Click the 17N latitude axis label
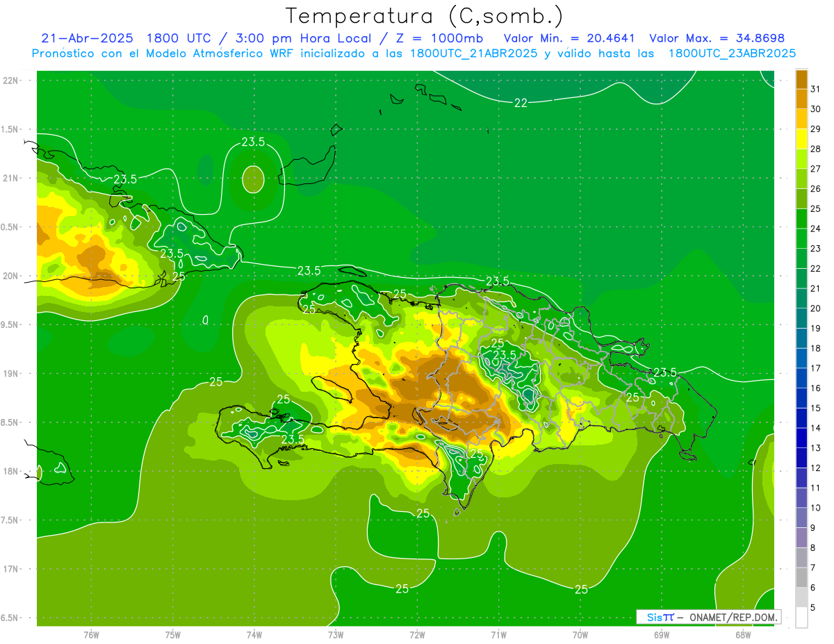The image size is (834, 644). [x=11, y=569]
